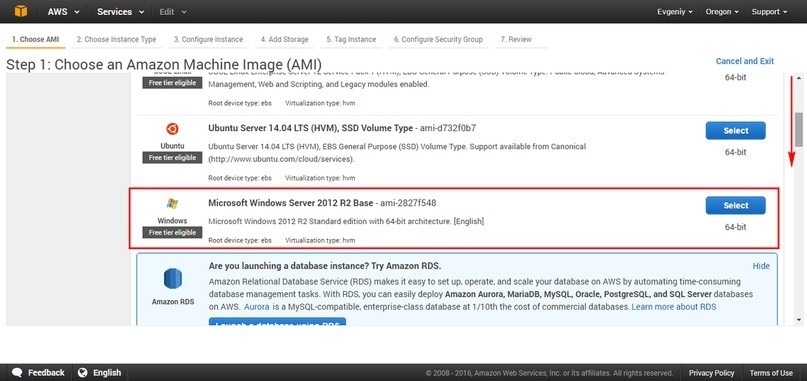Click the scrollbar down arrow
Image resolution: width=807 pixels, height=381 pixels.
coord(799,320)
